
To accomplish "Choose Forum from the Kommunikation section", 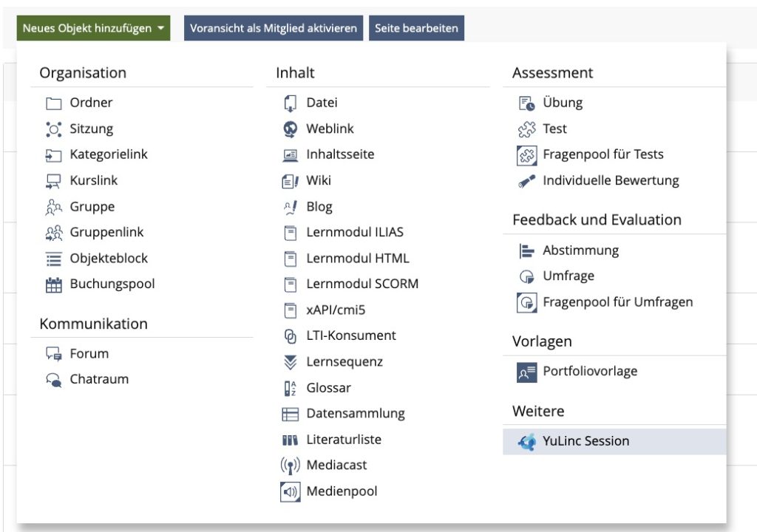I will tap(89, 354).
